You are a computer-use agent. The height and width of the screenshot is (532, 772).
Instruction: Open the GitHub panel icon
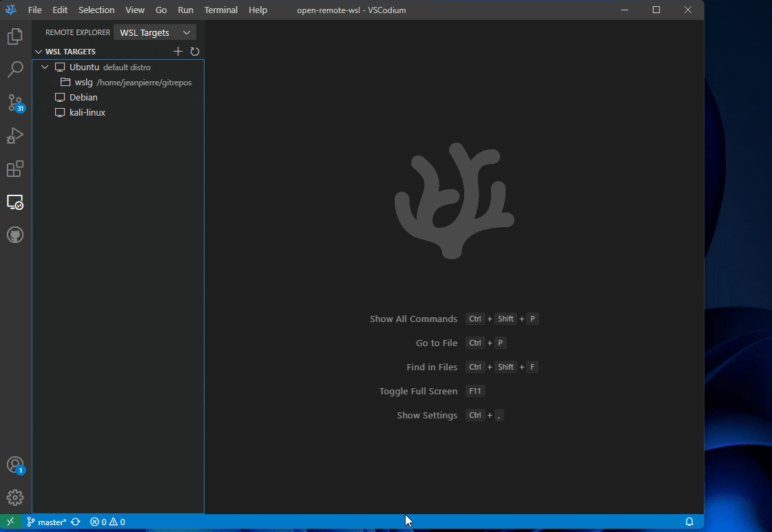tap(15, 235)
